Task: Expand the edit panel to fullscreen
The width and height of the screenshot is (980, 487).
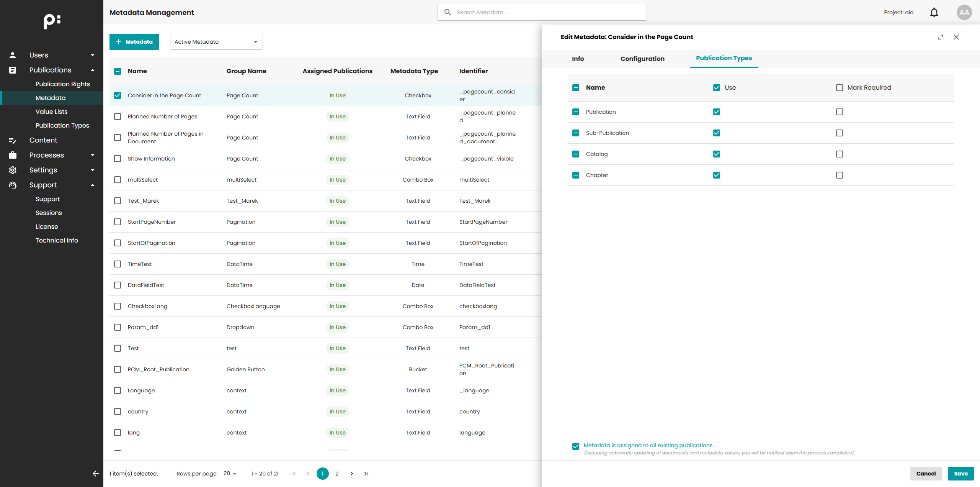Action: 941,37
